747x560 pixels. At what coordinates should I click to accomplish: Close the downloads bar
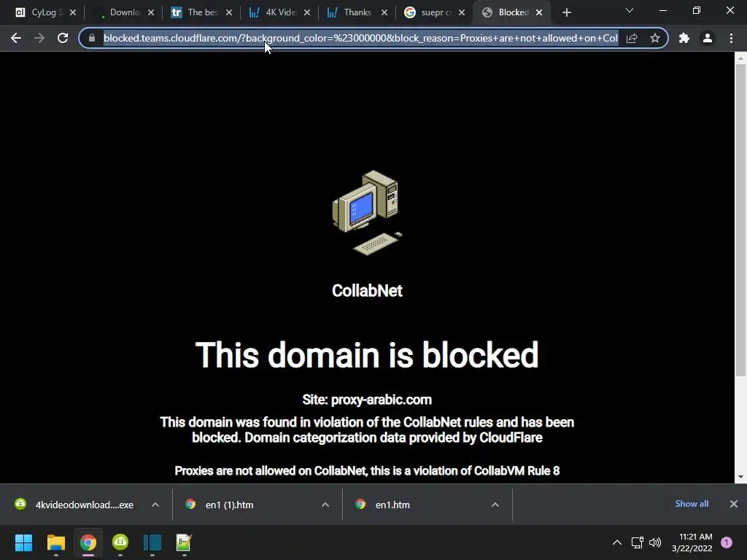[x=734, y=504]
